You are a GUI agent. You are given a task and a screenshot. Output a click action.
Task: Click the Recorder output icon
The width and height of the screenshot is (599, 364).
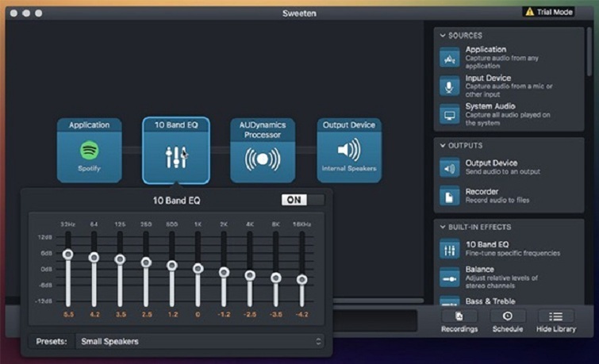[450, 196]
